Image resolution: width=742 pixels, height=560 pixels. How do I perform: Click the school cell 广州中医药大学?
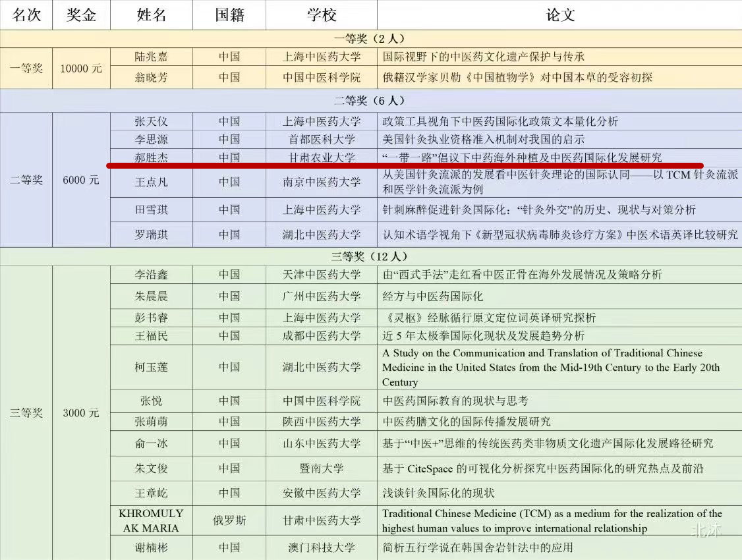[x=322, y=296]
